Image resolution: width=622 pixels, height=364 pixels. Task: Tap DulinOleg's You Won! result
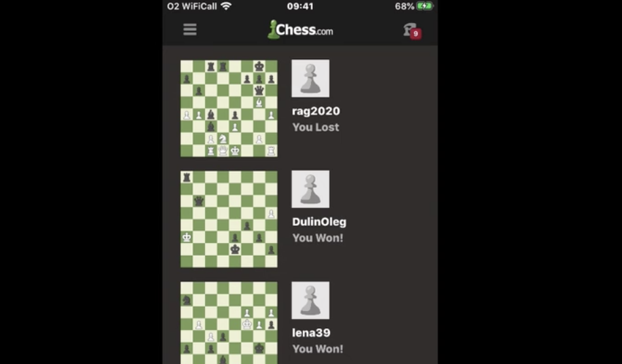coord(318,238)
